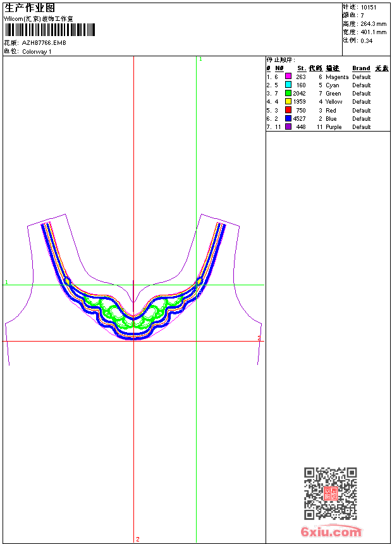Select the Cyan color swatch
Screen dimensions: 392x544
tap(288, 85)
